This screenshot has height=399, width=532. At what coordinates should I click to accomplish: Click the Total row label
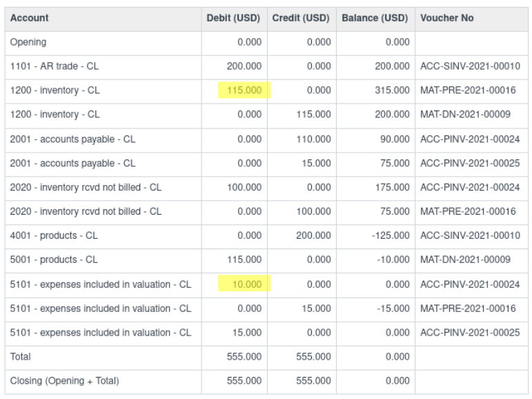(x=21, y=357)
